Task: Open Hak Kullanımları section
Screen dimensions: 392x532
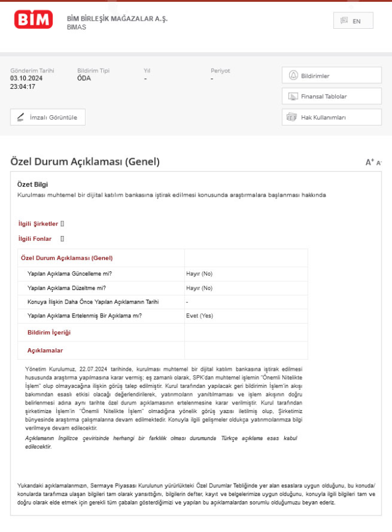Action: pos(331,118)
